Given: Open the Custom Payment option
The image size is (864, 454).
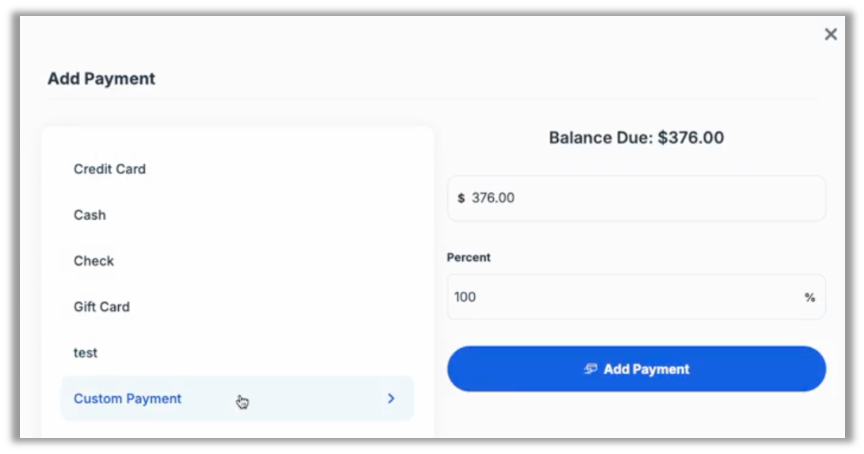Looking at the screenshot, I should coord(128,399).
